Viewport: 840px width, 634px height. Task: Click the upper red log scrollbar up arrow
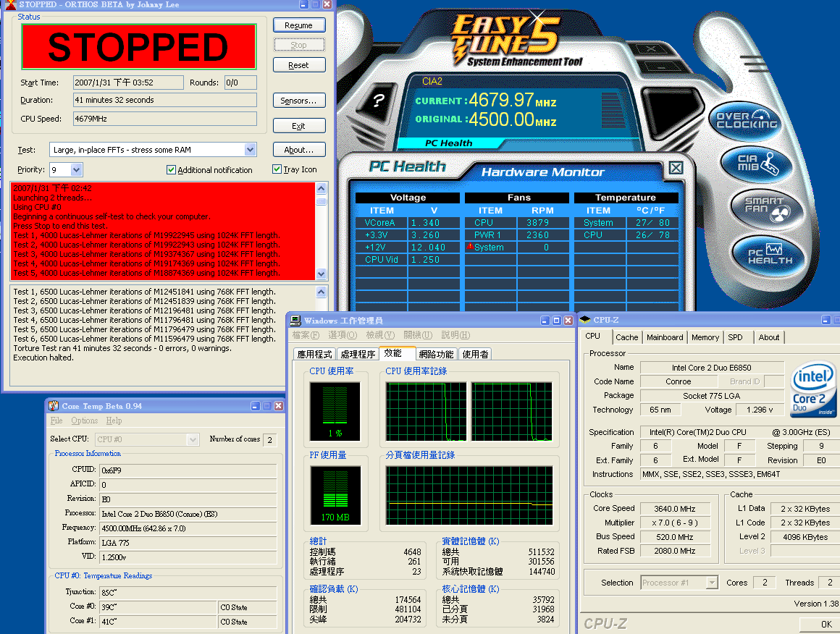[x=322, y=188]
